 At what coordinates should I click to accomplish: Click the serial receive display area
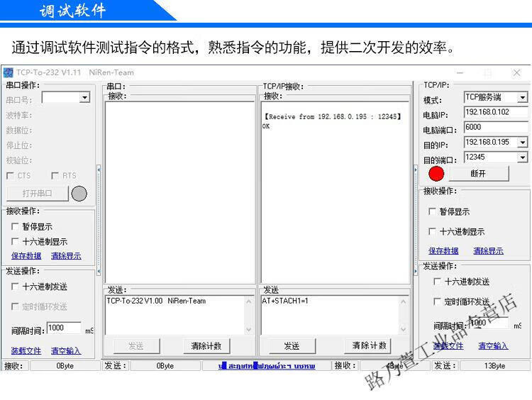[180, 192]
